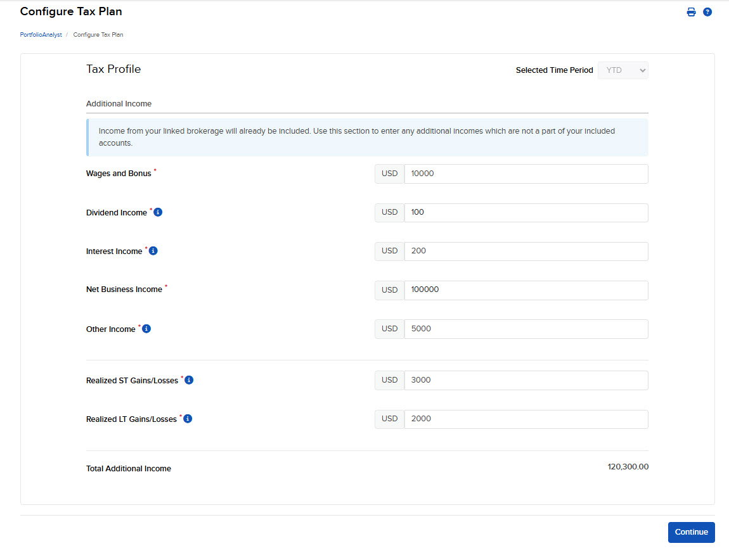Click the Other Income amount field
This screenshot has height=560, width=729.
click(526, 329)
